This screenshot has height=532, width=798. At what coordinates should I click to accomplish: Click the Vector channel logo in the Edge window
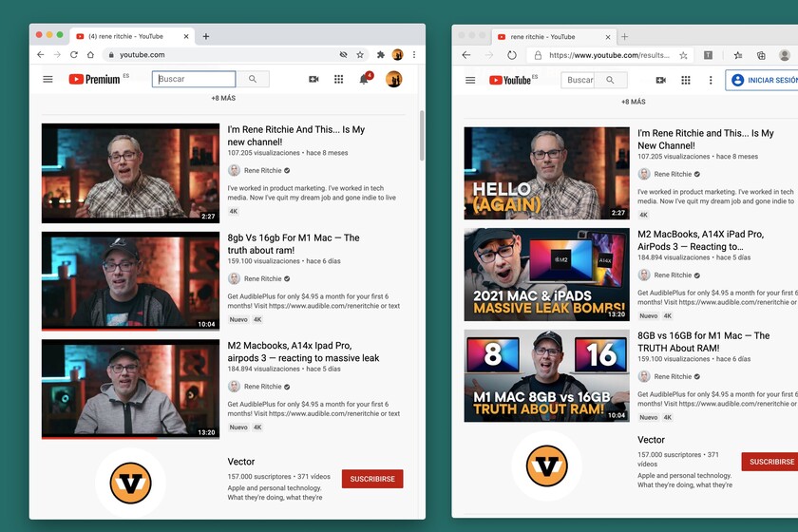[546, 465]
